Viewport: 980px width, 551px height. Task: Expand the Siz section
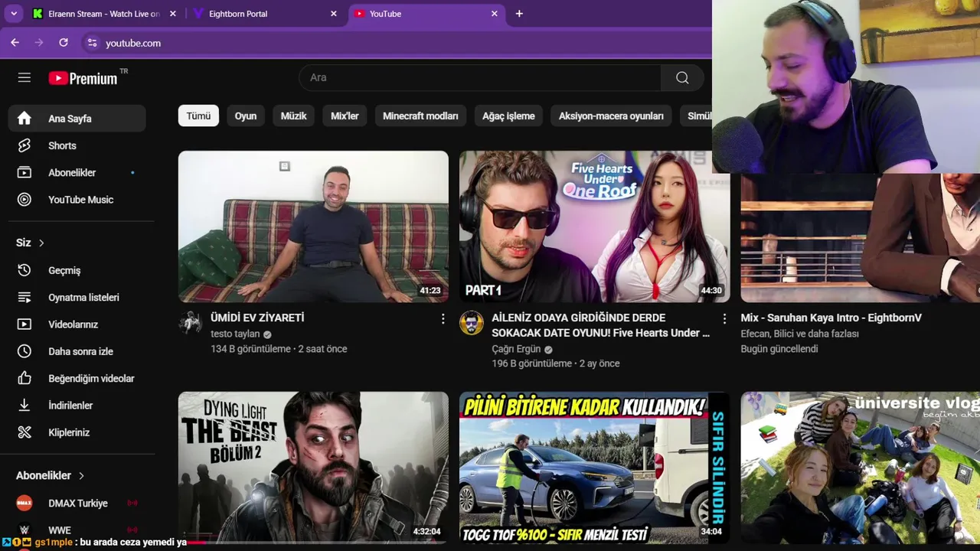click(x=31, y=243)
